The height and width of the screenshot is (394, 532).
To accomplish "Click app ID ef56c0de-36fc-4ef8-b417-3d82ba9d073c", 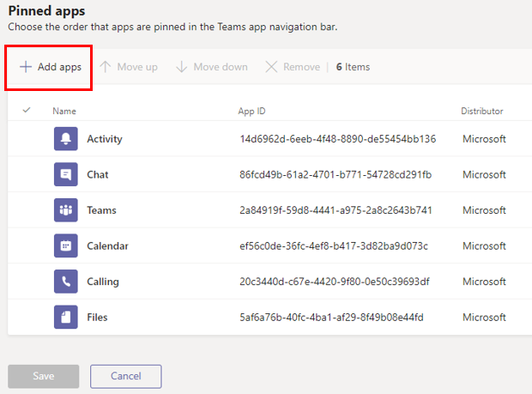I will pyautogui.click(x=334, y=245).
